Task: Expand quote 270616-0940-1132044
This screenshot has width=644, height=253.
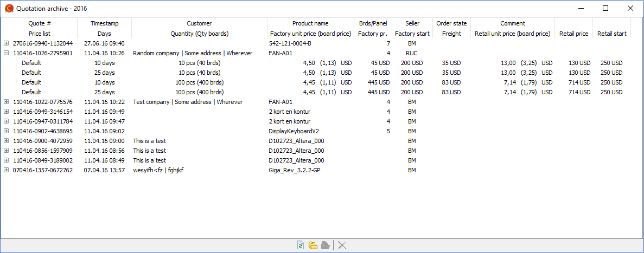Action: coord(6,43)
